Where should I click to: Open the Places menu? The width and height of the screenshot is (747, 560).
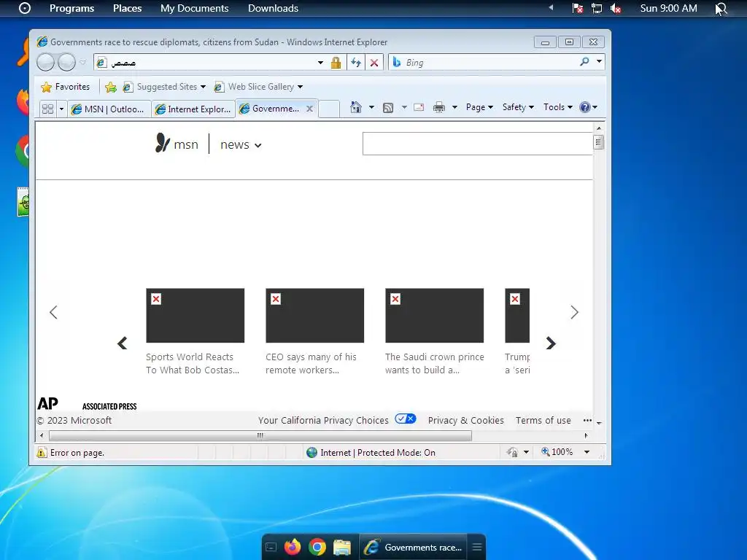point(127,8)
